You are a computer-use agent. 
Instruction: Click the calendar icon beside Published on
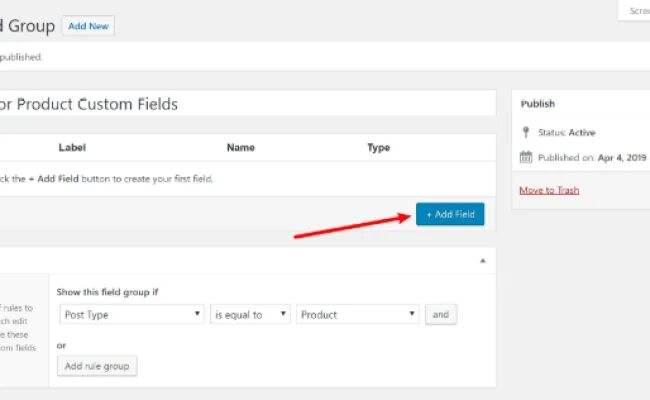(x=526, y=157)
